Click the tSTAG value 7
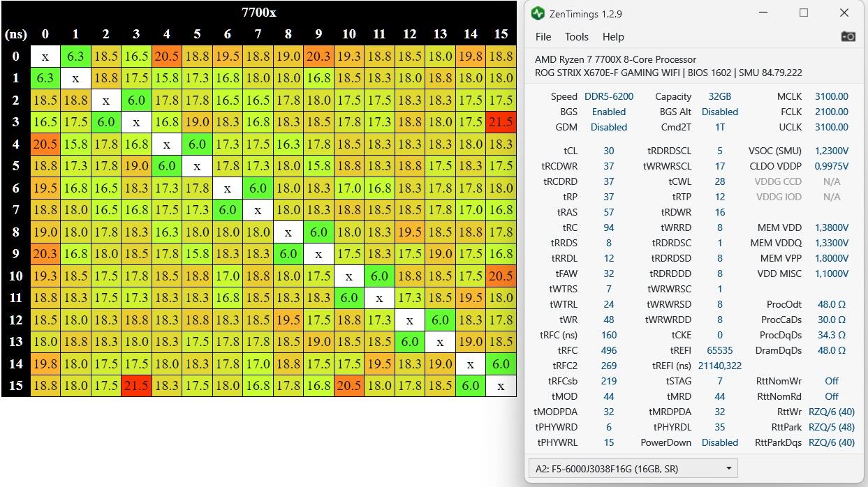The image size is (868, 487). pos(720,381)
